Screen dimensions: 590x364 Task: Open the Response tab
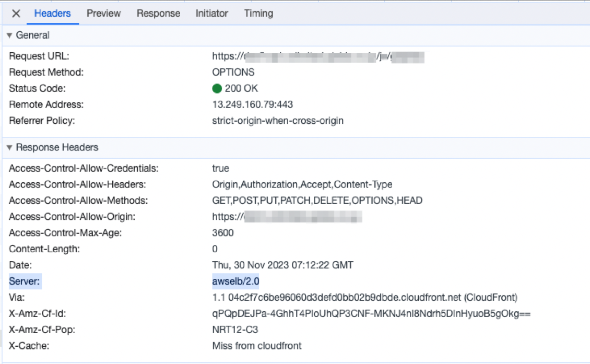[158, 14]
